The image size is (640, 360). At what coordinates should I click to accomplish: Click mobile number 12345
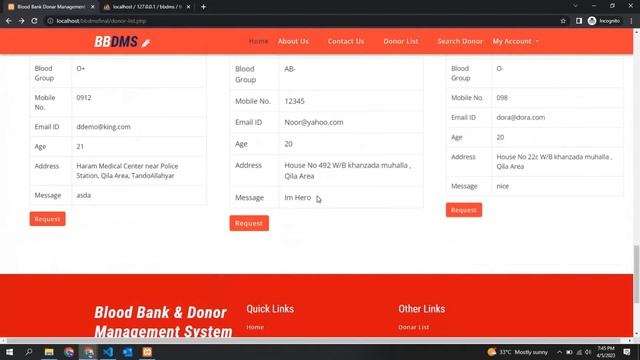pyautogui.click(x=294, y=101)
